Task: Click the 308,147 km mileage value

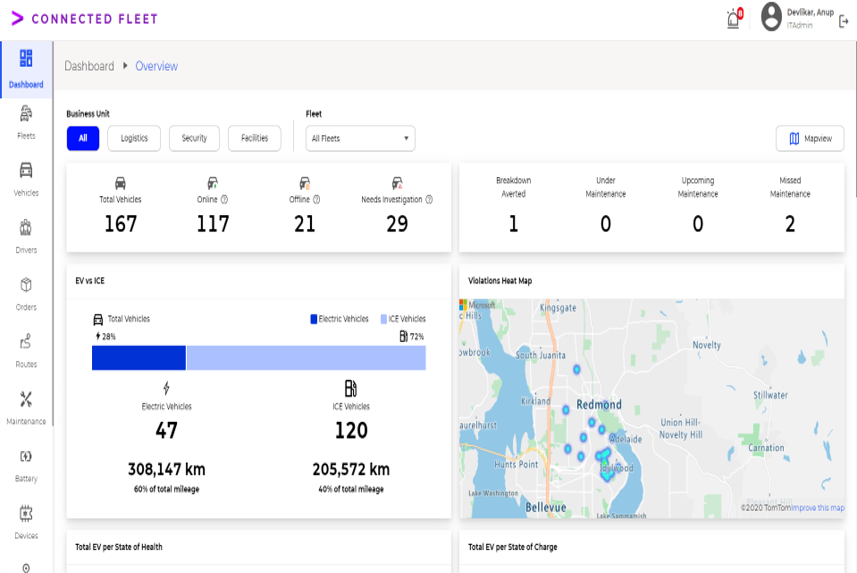Action: [166, 469]
